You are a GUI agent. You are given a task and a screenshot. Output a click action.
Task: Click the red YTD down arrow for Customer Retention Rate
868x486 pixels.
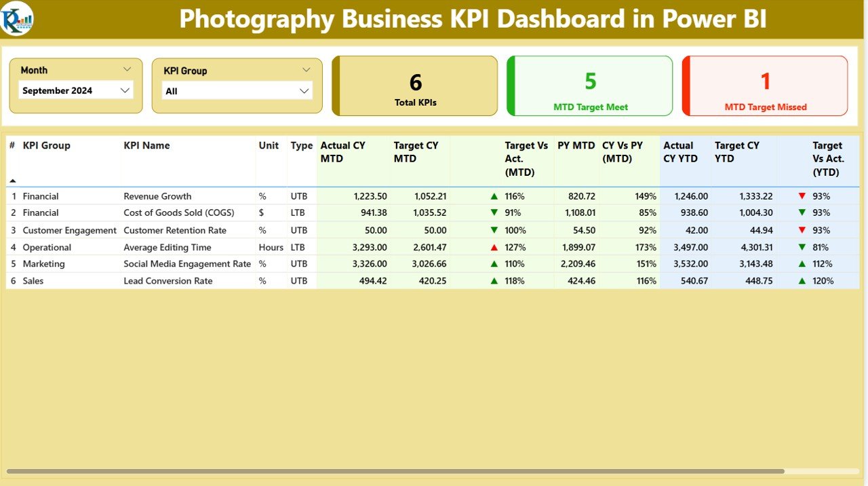pos(802,230)
